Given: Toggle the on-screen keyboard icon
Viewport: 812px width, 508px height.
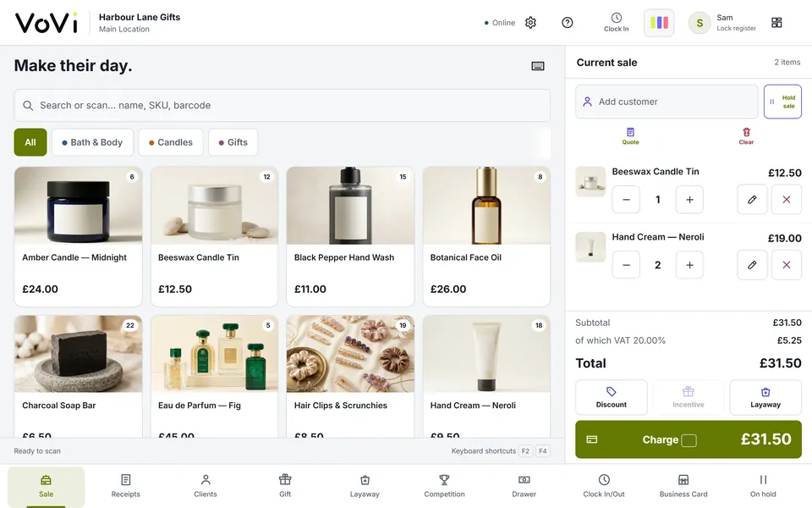Looking at the screenshot, I should pos(538,66).
